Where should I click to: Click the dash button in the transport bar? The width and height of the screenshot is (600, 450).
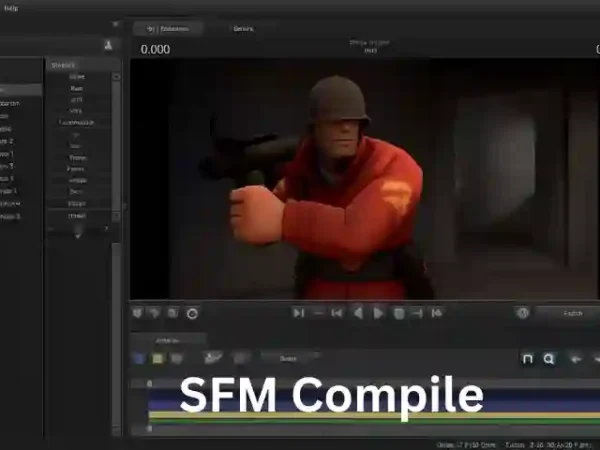(318, 313)
